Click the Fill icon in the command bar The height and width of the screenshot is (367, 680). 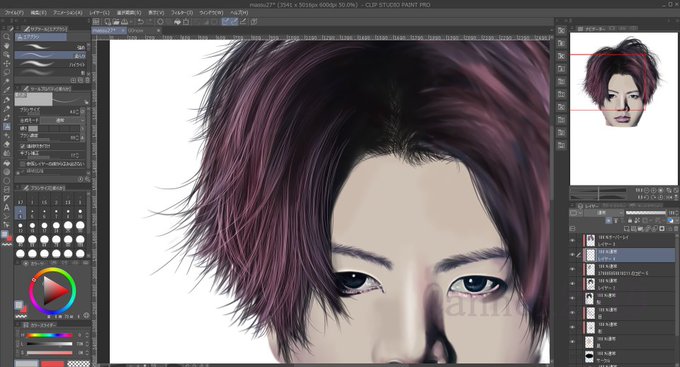[177, 21]
